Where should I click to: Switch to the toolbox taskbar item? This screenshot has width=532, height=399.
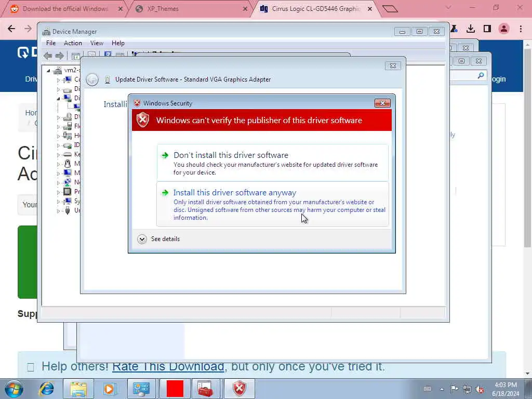[206, 389]
